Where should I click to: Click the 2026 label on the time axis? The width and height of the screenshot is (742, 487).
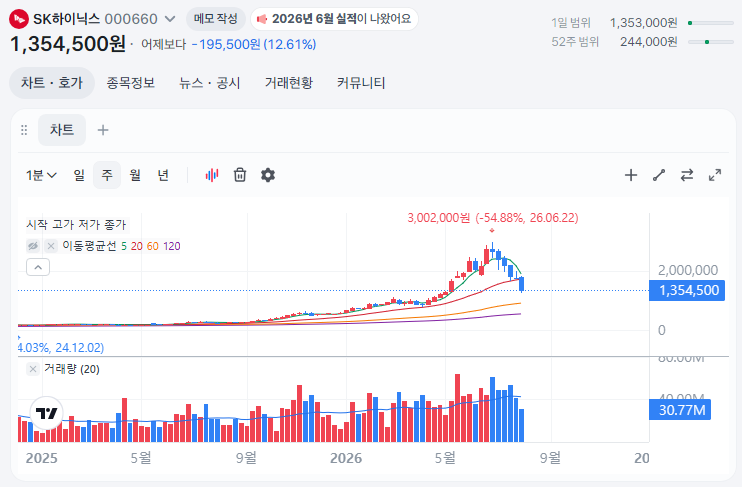pos(346,458)
